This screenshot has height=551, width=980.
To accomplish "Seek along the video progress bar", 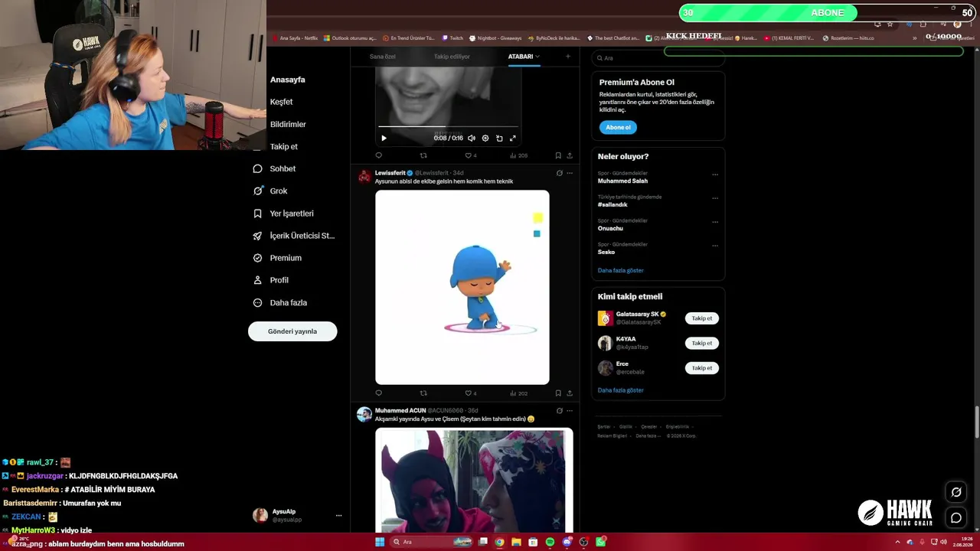I will coord(448,126).
